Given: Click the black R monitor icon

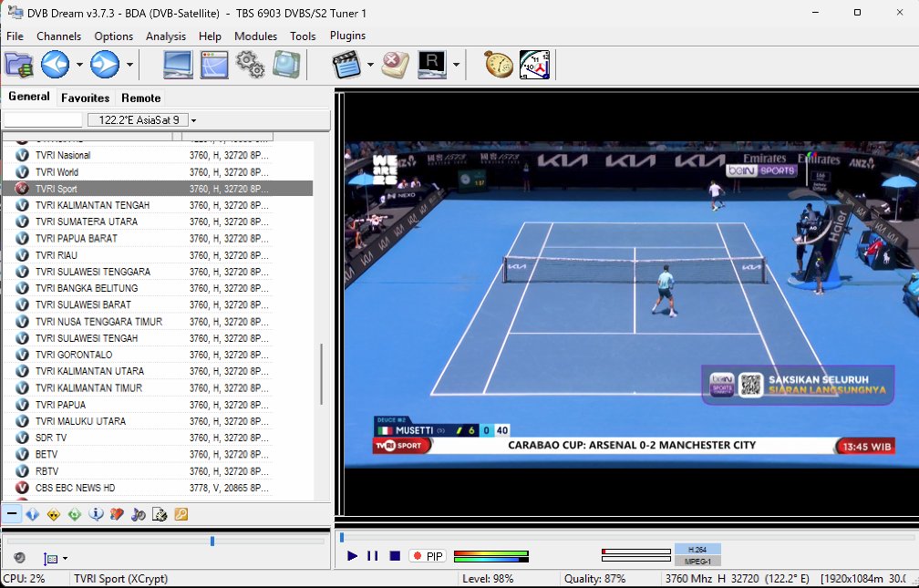Looking at the screenshot, I should 432,65.
